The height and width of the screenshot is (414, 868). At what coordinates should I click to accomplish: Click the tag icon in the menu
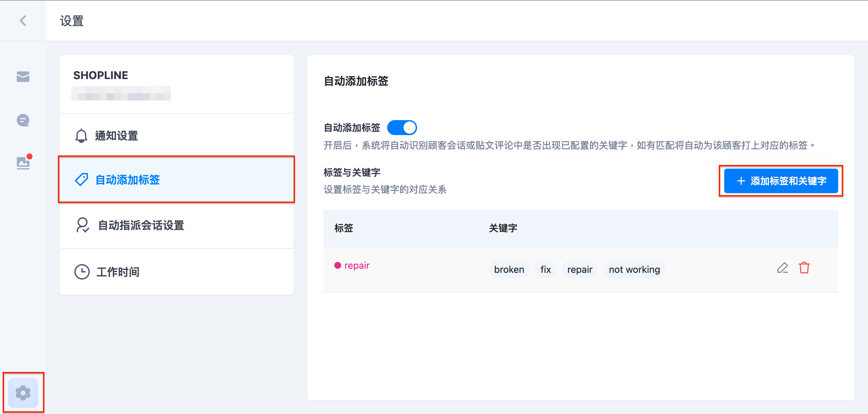(81, 180)
